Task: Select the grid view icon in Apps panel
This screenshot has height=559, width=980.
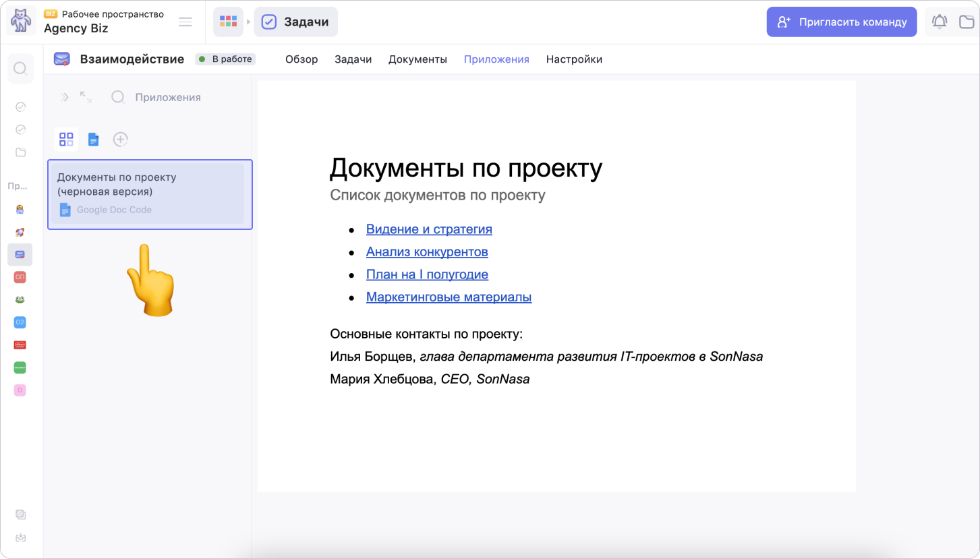Action: tap(66, 140)
